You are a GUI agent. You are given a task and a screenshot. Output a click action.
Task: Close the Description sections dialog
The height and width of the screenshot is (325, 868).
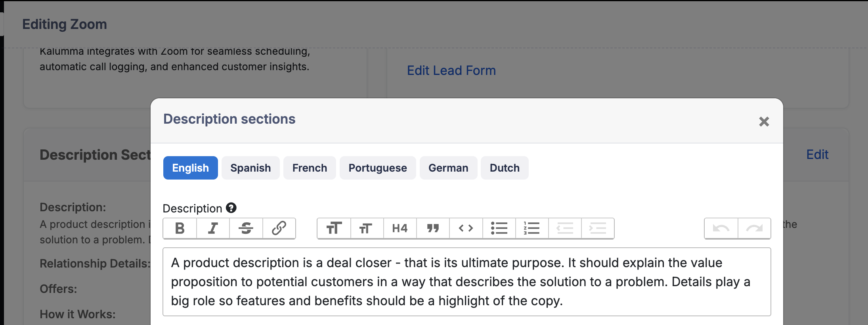pyautogui.click(x=764, y=121)
